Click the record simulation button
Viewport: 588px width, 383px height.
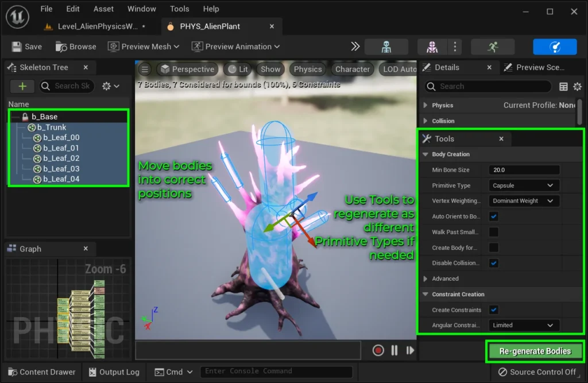pyautogui.click(x=378, y=350)
